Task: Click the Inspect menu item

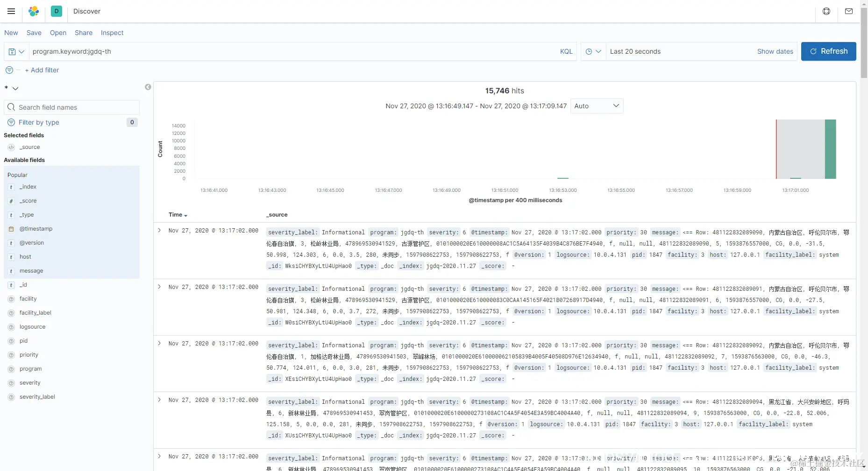Action: pyautogui.click(x=112, y=33)
